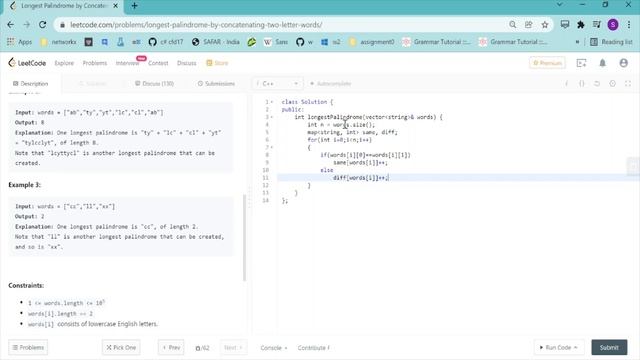Open the C++ language dropdown

[278, 83]
